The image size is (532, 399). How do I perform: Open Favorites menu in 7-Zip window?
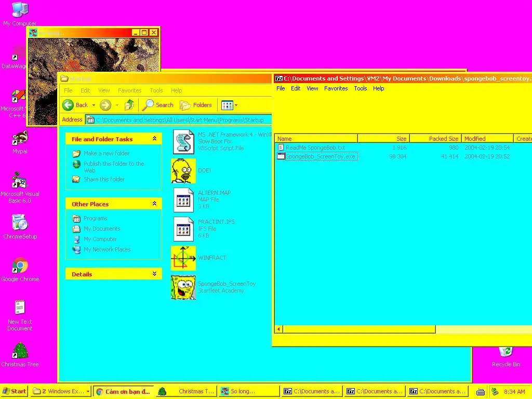click(x=336, y=88)
